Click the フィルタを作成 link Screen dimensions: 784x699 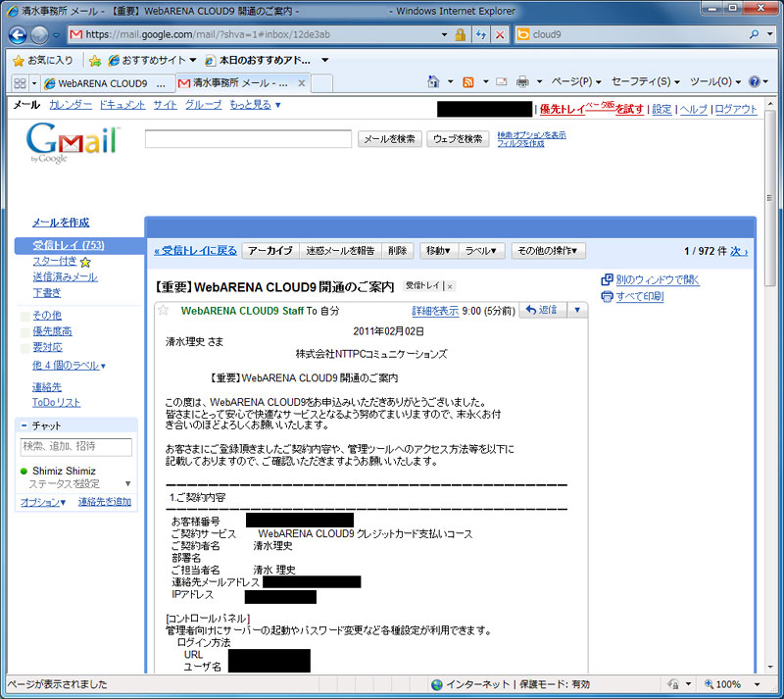[x=520, y=143]
